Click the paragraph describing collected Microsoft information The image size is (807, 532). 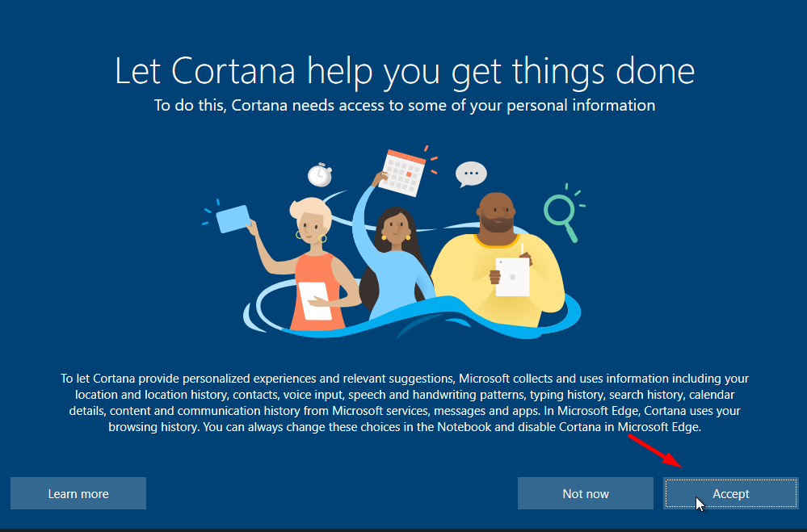(x=405, y=403)
